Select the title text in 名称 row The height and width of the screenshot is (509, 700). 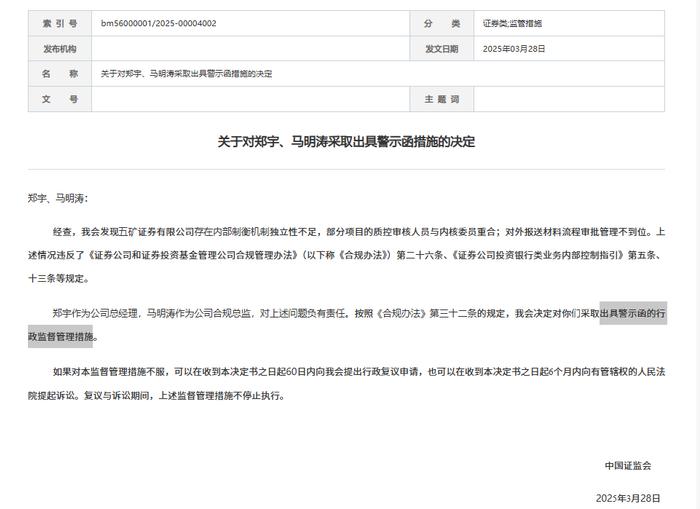click(186, 74)
